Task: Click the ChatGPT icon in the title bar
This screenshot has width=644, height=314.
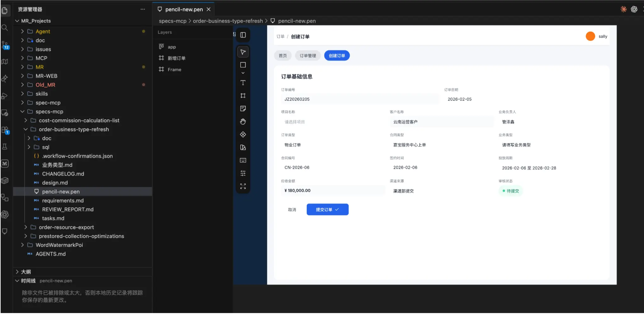Action: pyautogui.click(x=634, y=9)
